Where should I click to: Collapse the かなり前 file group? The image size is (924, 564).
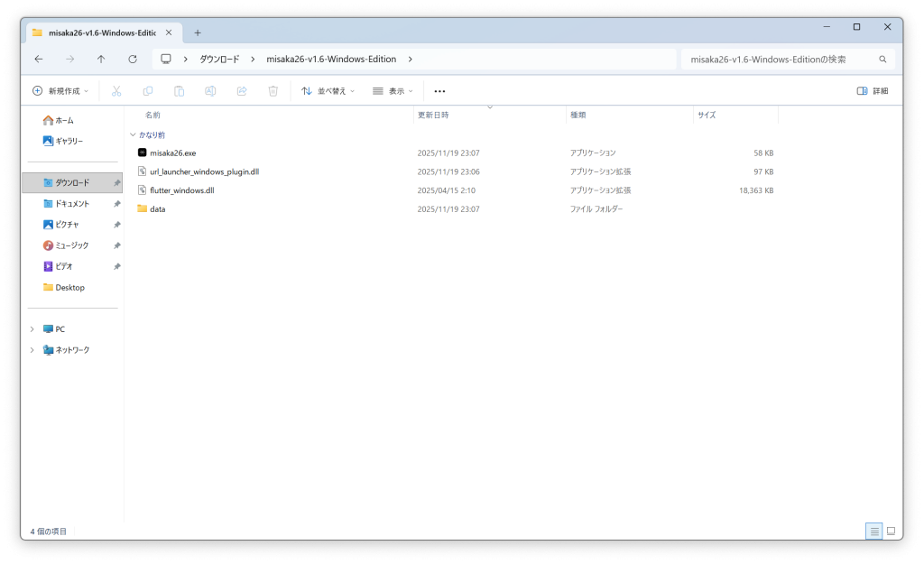133,134
